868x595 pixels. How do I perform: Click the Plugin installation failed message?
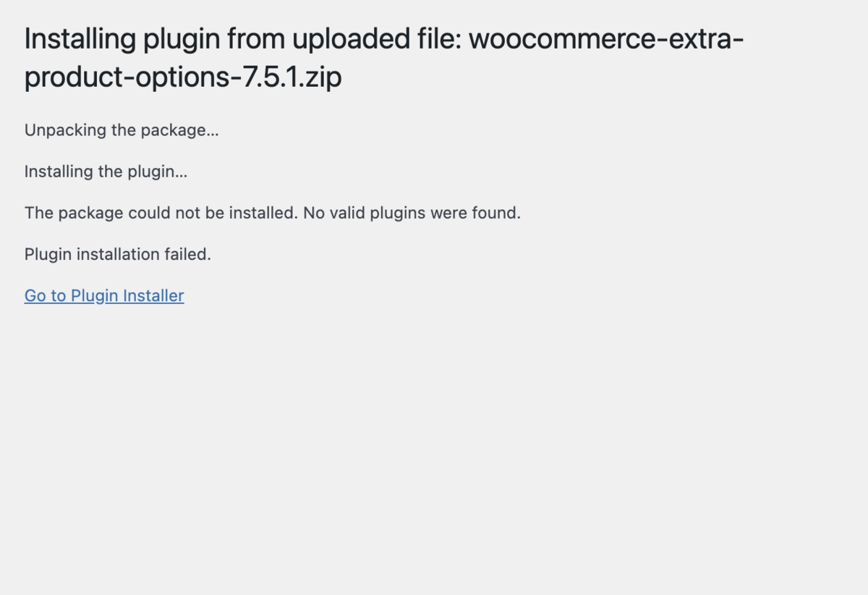click(x=117, y=254)
